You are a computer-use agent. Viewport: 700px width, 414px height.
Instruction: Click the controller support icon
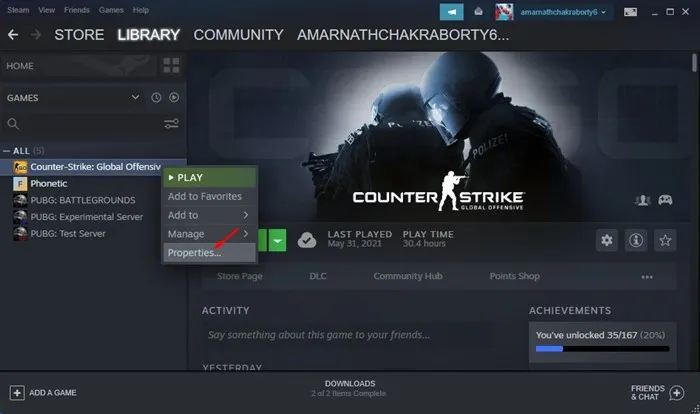pyautogui.click(x=665, y=200)
